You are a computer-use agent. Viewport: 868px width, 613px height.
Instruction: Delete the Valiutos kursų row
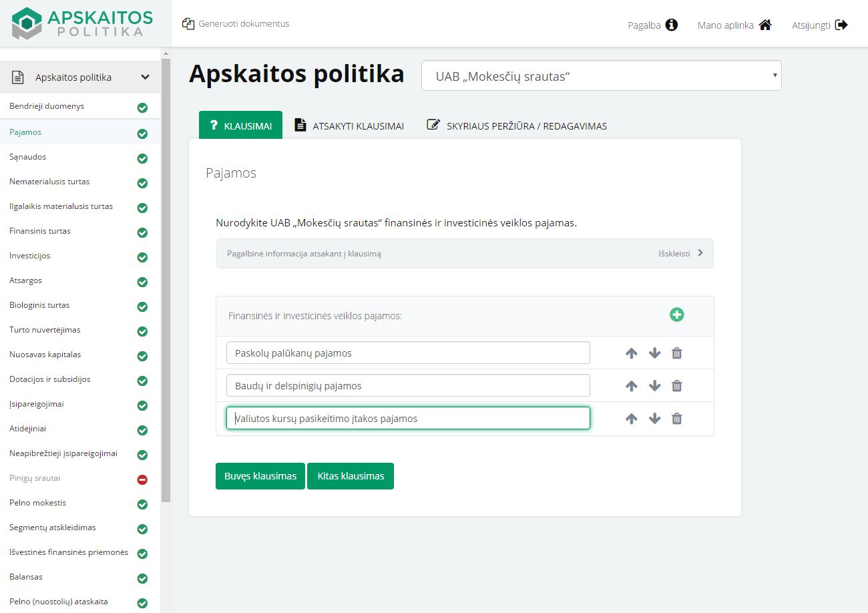(676, 419)
